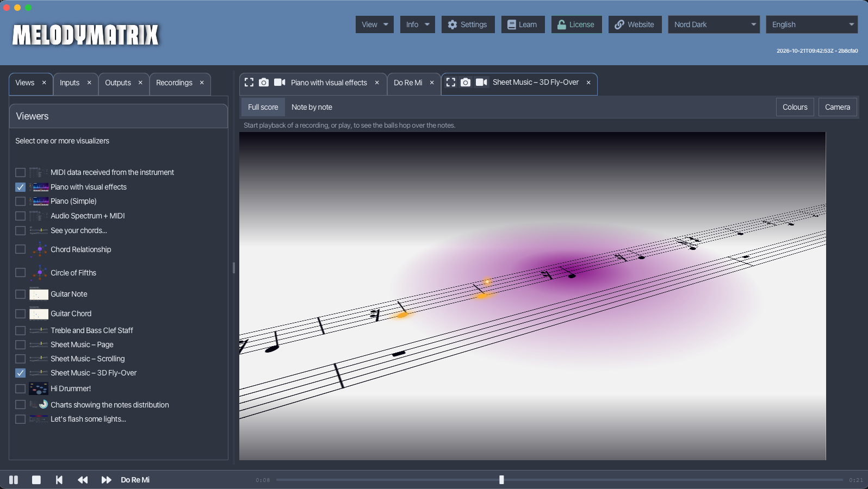Tick the Guitar Chord checkbox

[20, 314]
